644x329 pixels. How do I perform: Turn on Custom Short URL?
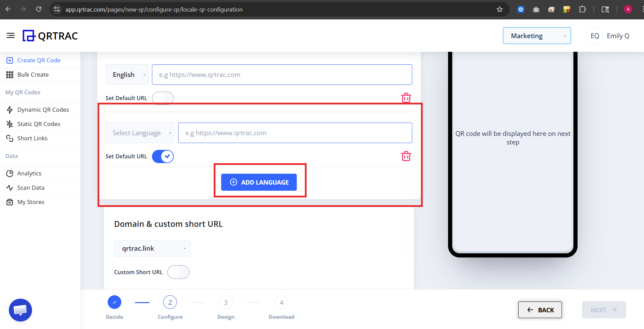click(x=178, y=272)
